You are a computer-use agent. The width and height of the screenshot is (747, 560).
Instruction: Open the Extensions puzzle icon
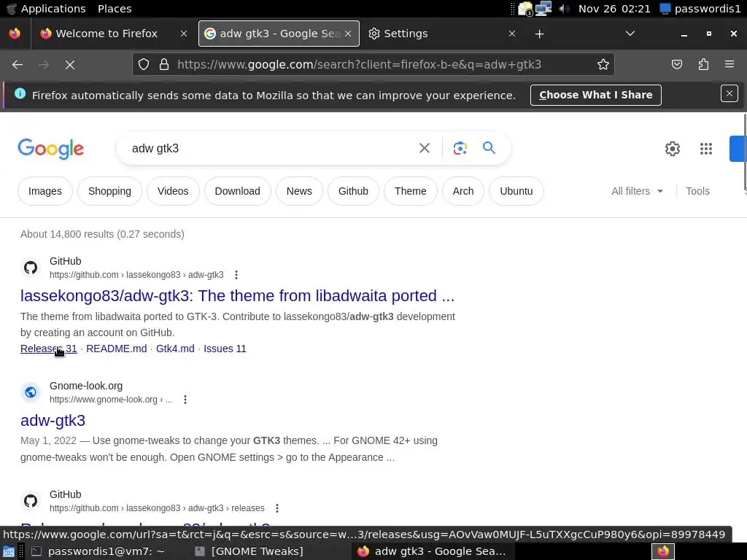703,64
